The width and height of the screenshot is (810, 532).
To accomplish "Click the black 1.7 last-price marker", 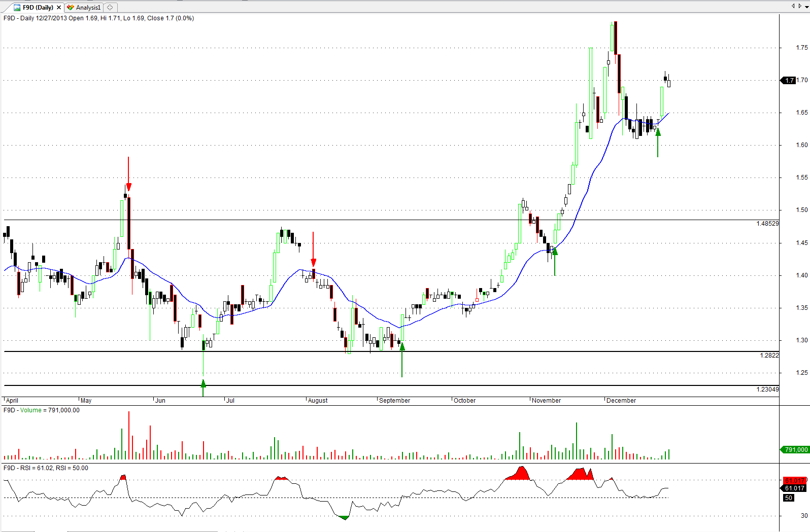I will click(x=789, y=80).
